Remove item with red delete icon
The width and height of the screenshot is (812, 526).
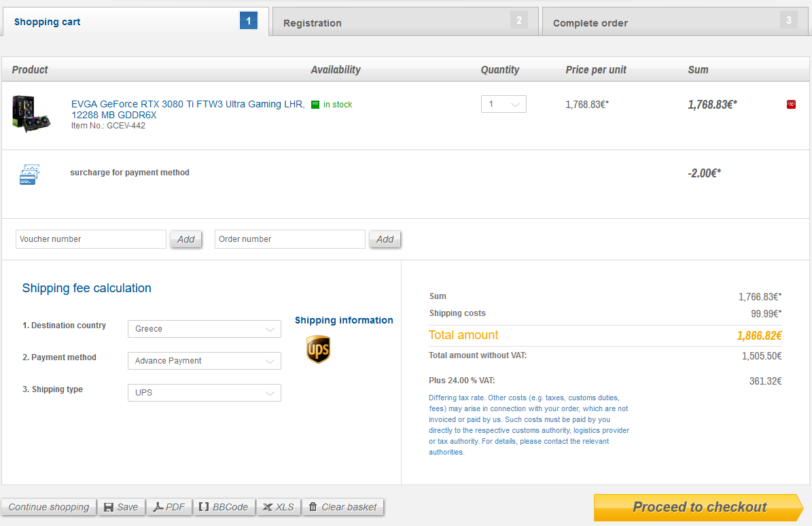pos(791,104)
